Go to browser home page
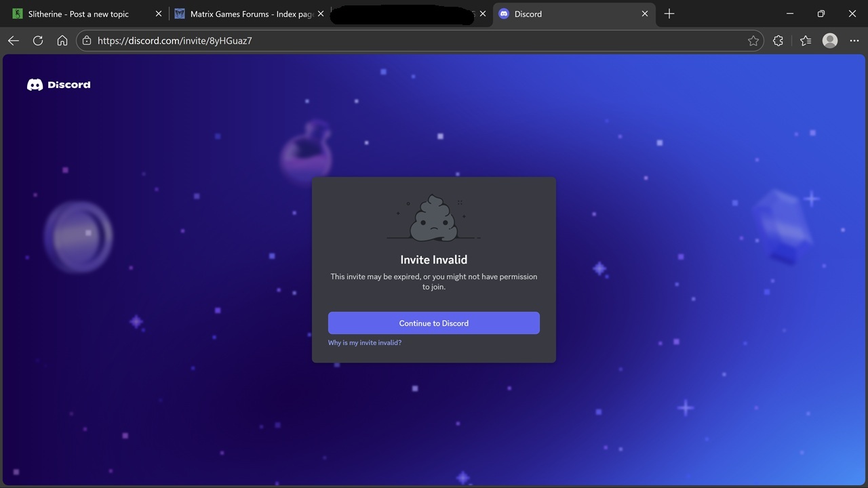This screenshot has width=868, height=488. 62,41
